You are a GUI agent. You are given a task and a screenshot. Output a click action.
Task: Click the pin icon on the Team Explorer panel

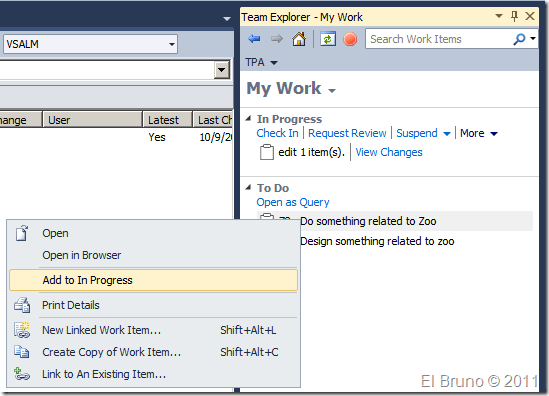(x=514, y=16)
